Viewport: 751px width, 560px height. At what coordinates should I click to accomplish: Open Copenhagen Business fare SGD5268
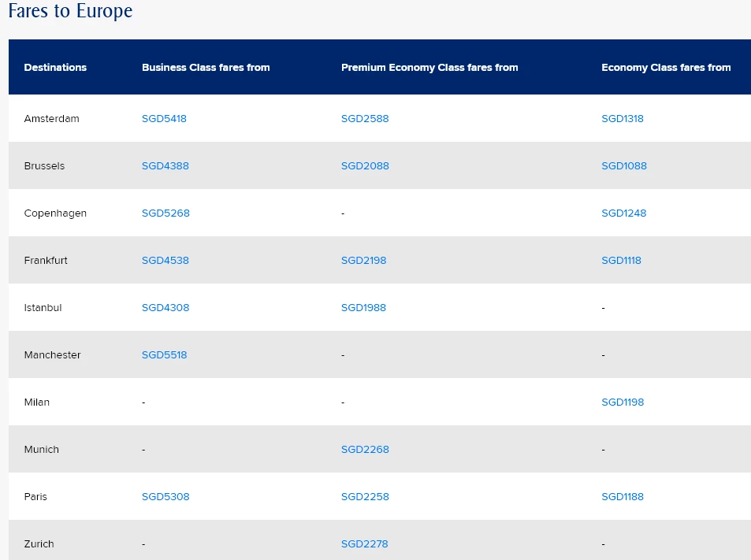[x=165, y=213]
